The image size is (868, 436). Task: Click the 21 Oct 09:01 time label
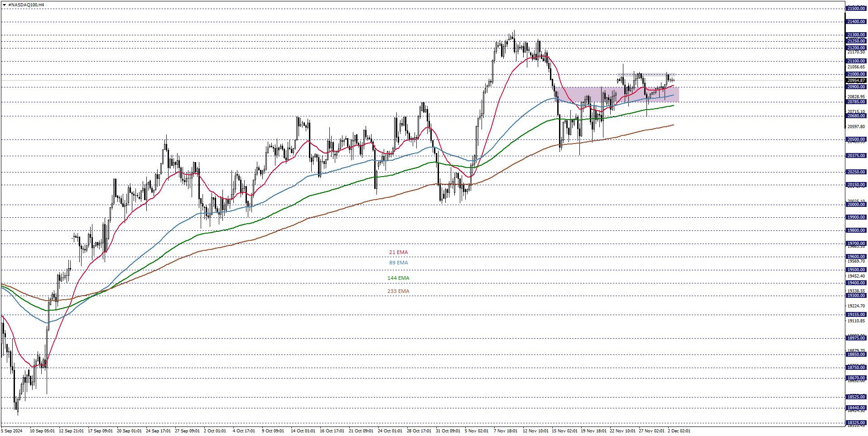(361, 431)
